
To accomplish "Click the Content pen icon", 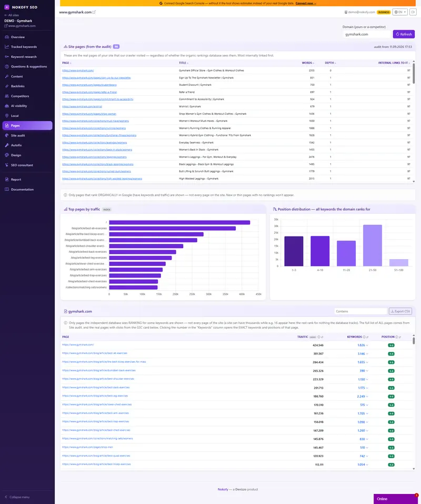I will pos(7,76).
